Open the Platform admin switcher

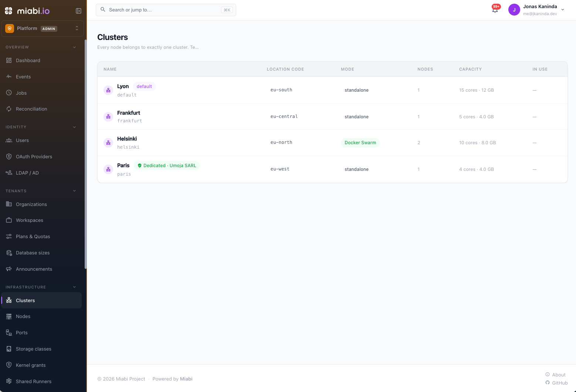tap(43, 28)
